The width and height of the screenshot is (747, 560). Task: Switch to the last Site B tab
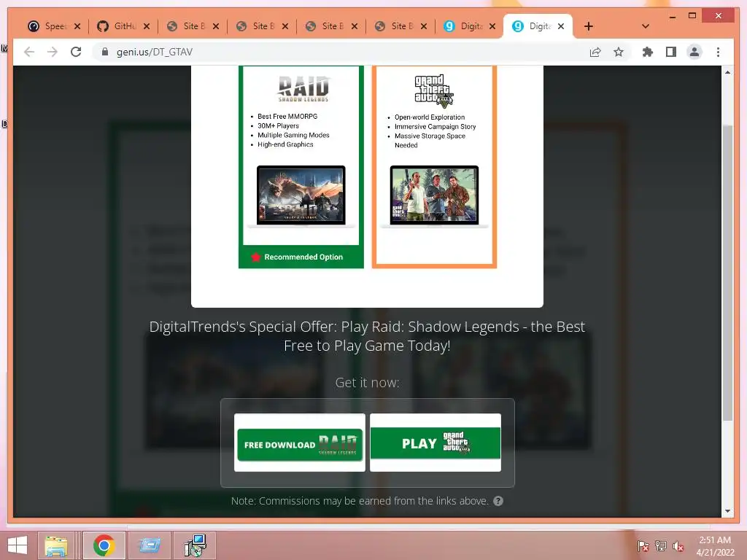[395, 26]
